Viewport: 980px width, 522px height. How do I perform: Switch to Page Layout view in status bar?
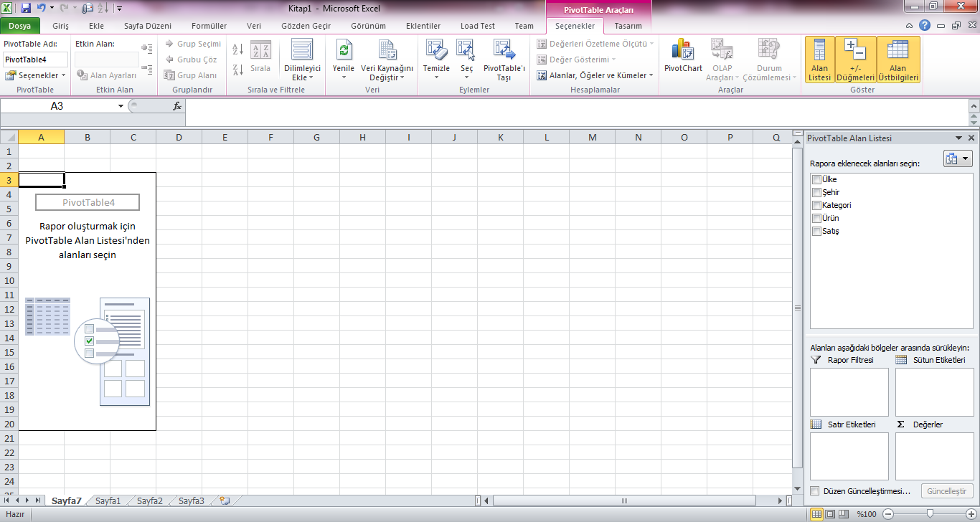click(830, 514)
